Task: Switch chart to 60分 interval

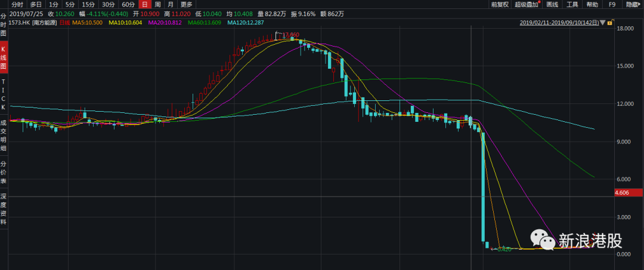Action: pyautogui.click(x=129, y=5)
